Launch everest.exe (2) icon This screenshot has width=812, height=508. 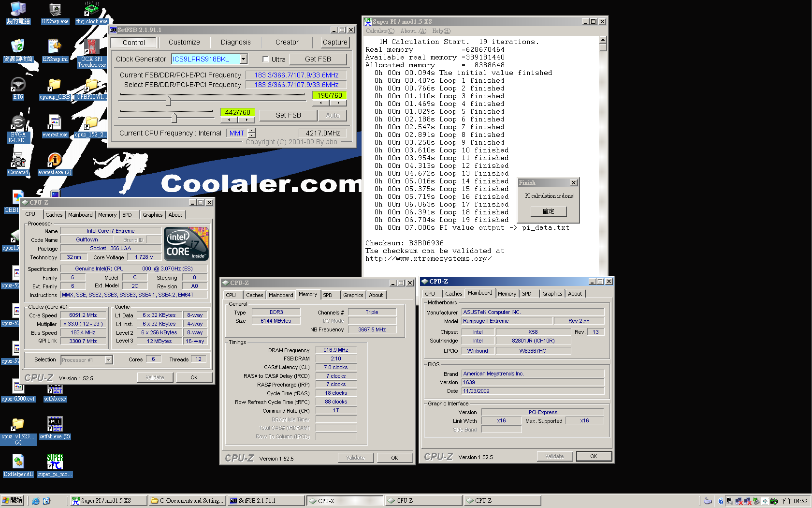[x=55, y=164]
